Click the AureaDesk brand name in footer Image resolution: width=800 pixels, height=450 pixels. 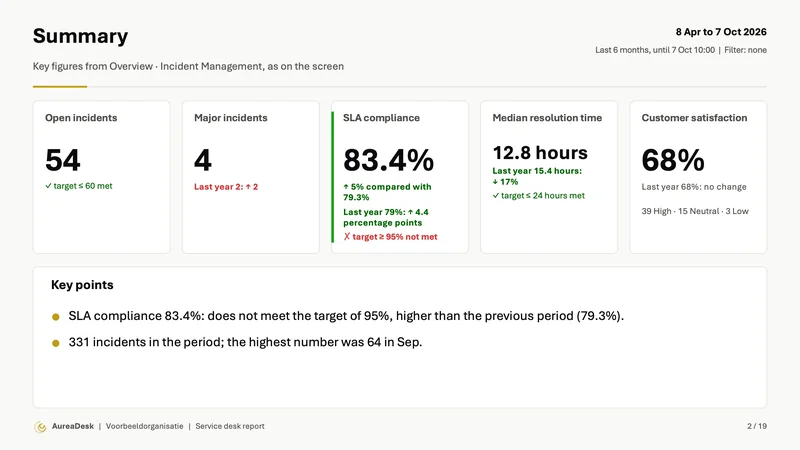[73, 427]
